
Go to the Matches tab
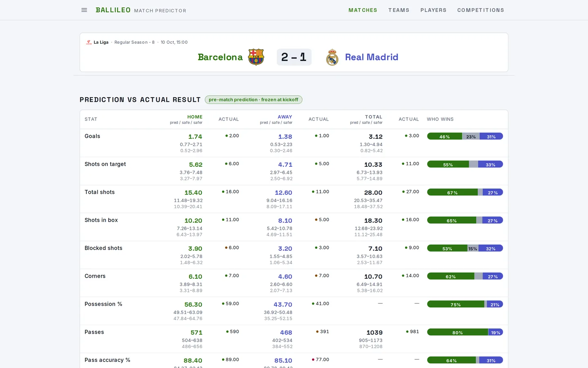363,10
